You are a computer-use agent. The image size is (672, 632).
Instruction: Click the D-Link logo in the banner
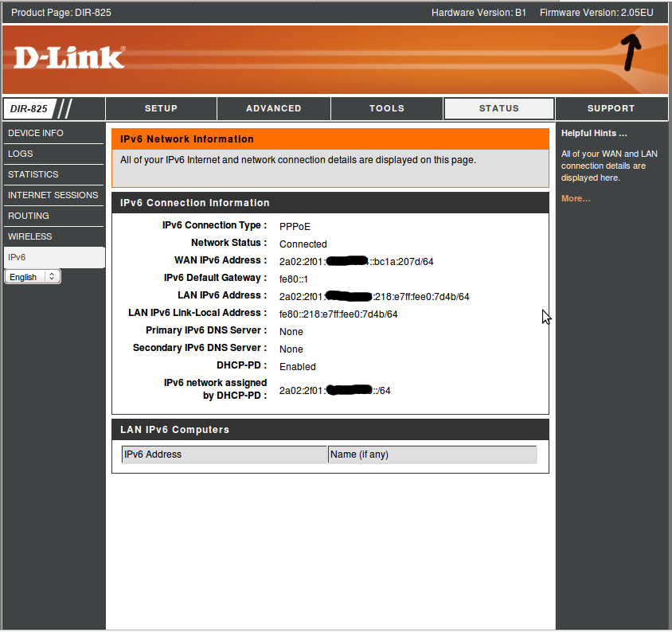pos(69,57)
